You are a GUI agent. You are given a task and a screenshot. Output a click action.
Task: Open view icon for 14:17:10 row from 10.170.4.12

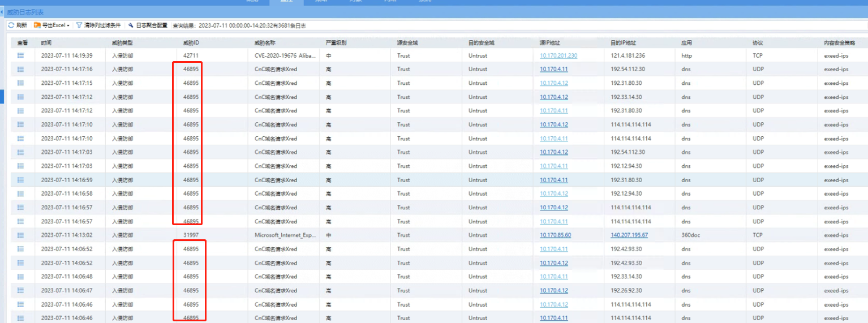click(x=20, y=124)
